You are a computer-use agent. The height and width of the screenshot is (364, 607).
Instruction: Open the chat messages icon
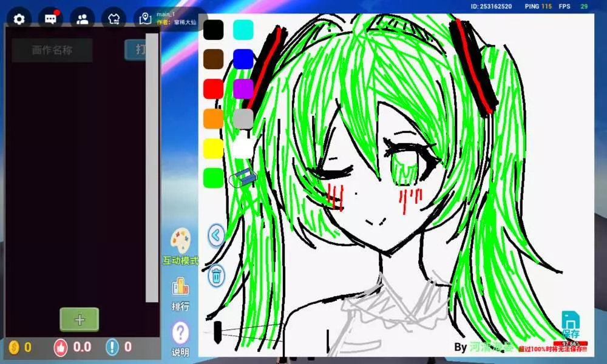(51, 19)
